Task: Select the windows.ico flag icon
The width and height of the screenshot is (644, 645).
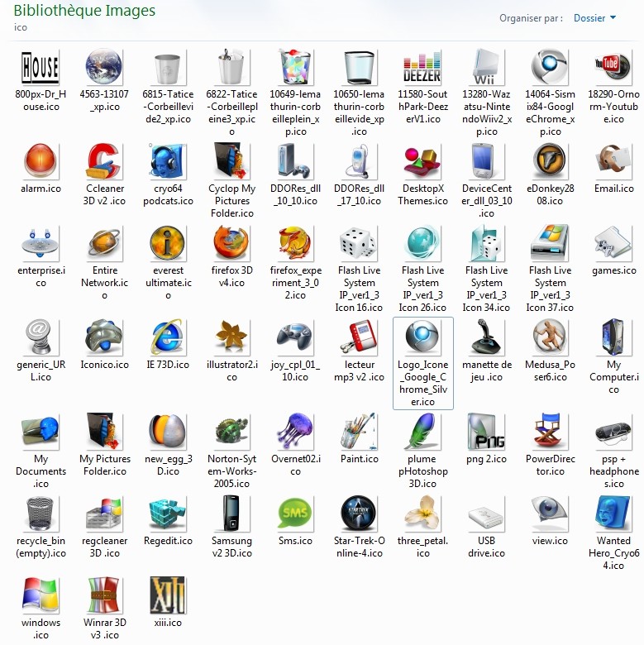Action: 41,595
